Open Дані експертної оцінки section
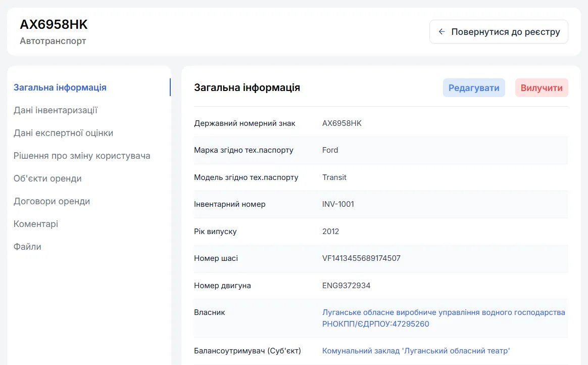The height and width of the screenshot is (365, 588). [64, 133]
